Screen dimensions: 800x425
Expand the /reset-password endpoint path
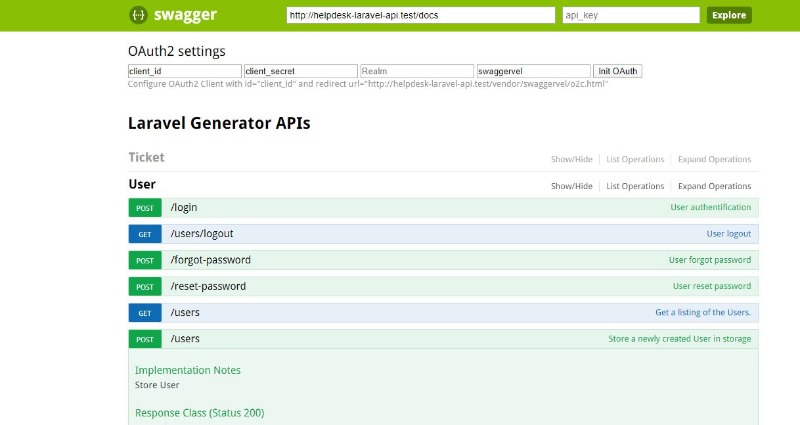[208, 286]
